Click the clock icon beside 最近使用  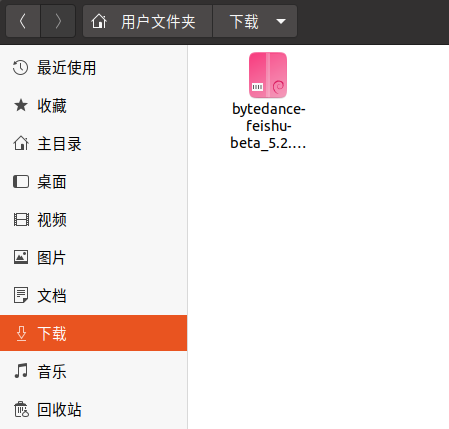coord(21,68)
